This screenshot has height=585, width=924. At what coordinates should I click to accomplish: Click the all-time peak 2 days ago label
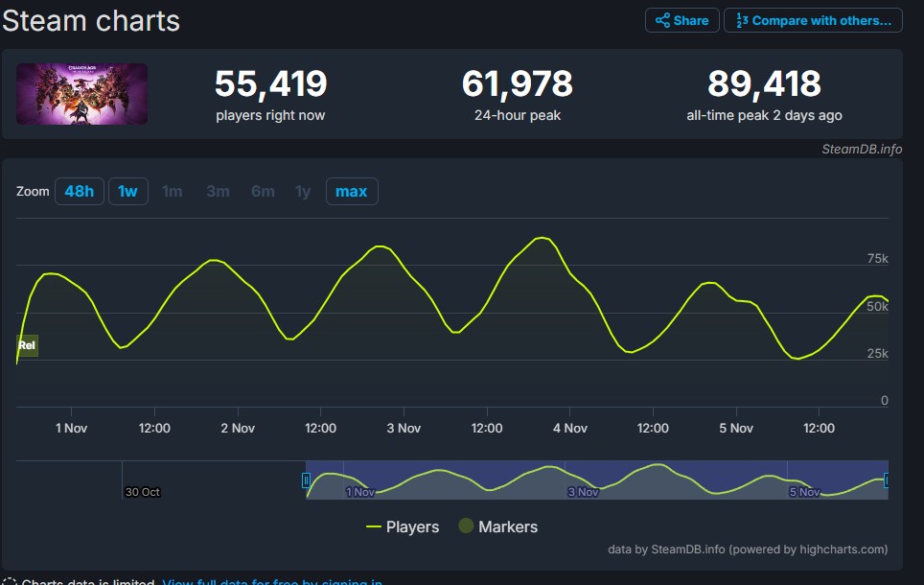(x=764, y=116)
